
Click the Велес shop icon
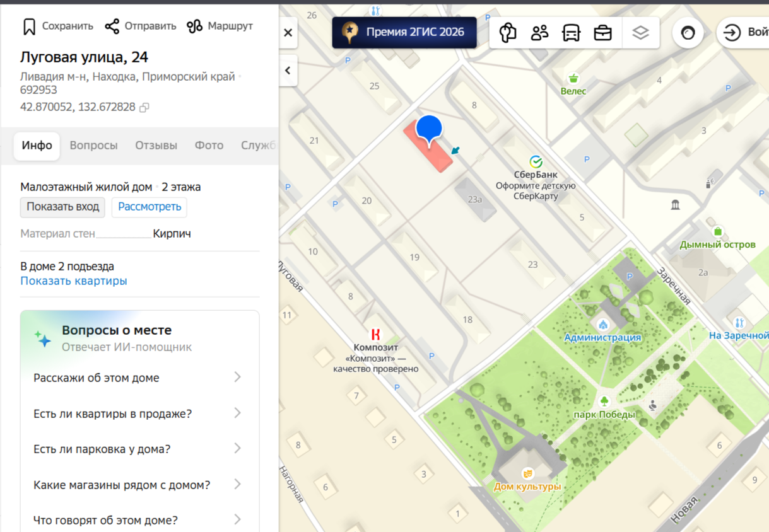(x=573, y=79)
